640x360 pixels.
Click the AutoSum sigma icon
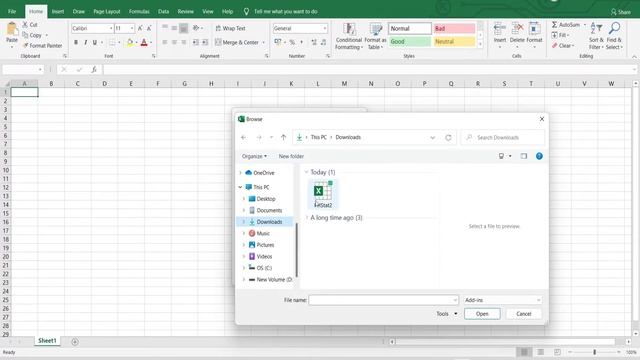554,25
